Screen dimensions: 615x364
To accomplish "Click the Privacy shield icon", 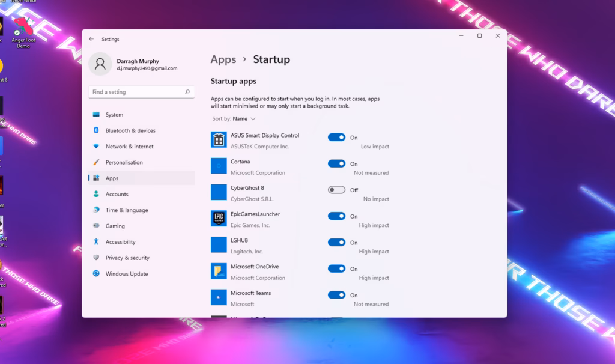I will coord(96,258).
